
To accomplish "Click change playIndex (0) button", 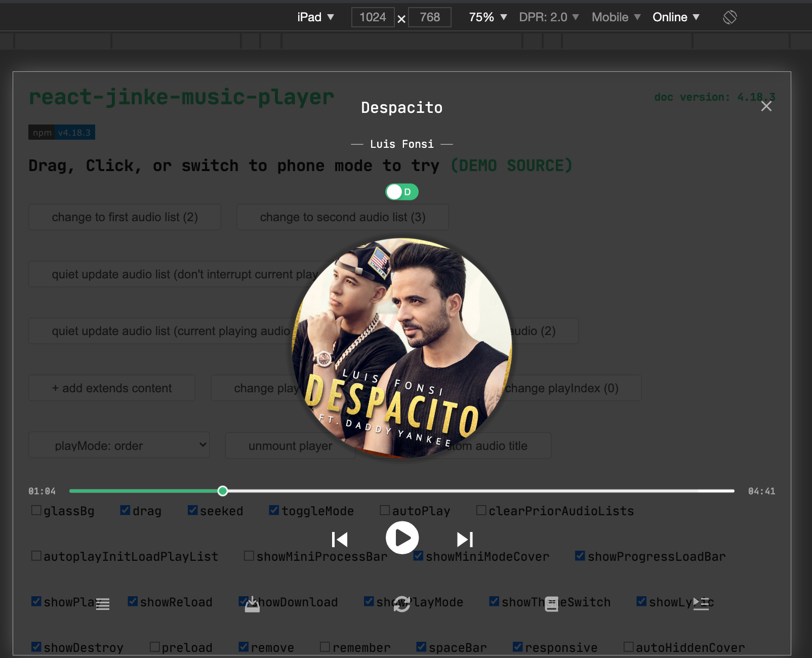I will [562, 388].
